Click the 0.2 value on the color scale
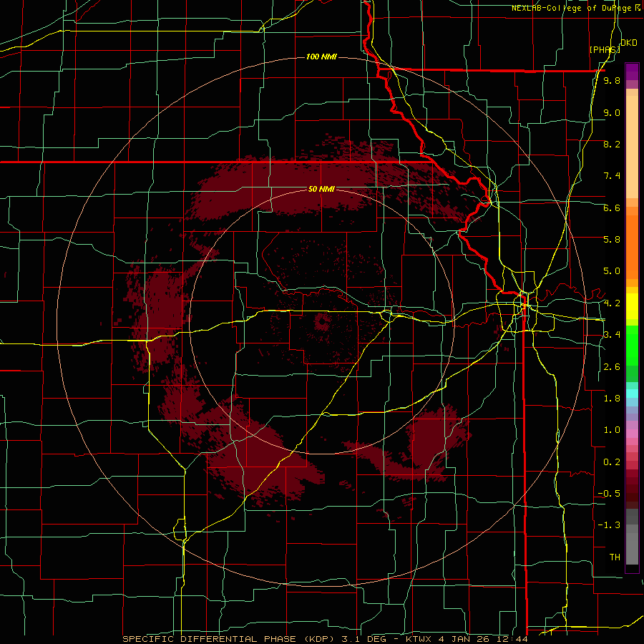This screenshot has width=644, height=644. pyautogui.click(x=612, y=462)
